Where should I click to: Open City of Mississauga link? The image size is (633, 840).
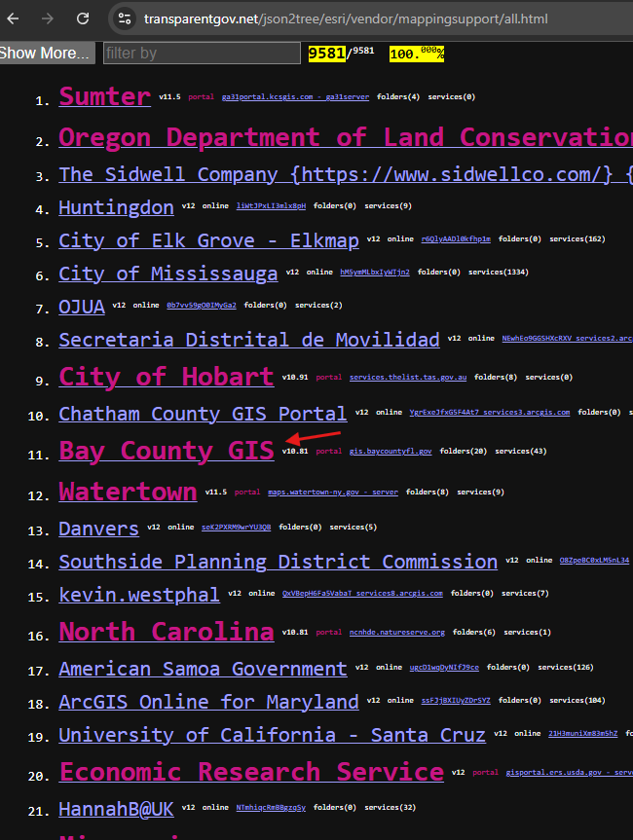click(x=168, y=274)
